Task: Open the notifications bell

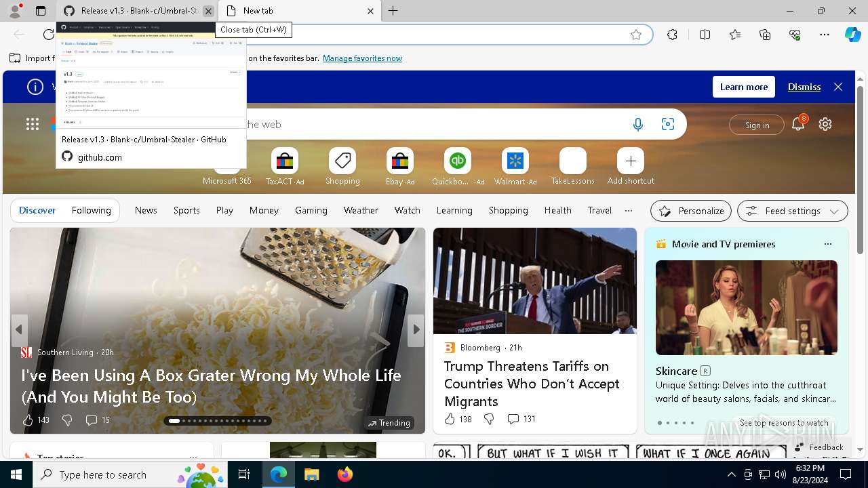Action: [798, 124]
